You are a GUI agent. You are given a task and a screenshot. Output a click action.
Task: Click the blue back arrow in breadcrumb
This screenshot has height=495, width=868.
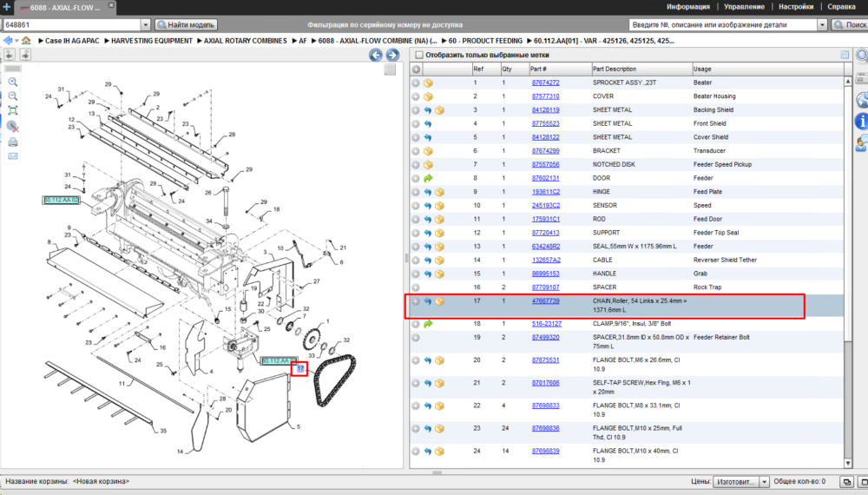8,41
